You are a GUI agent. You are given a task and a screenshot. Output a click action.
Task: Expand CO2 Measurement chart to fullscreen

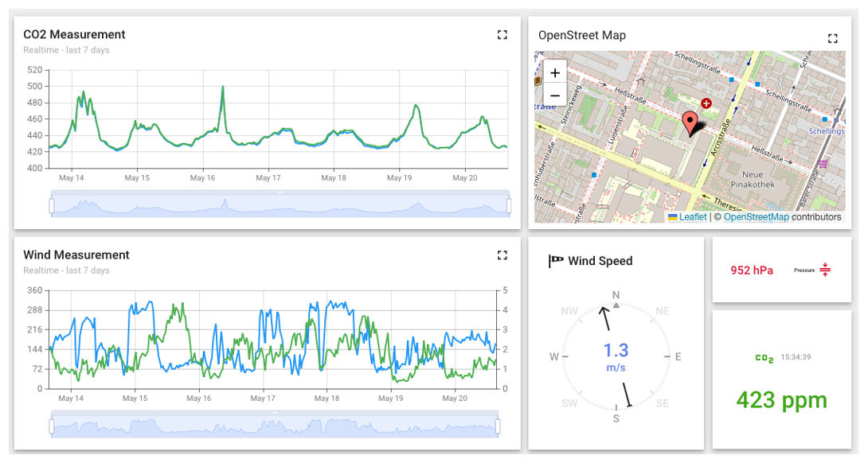pos(502,35)
